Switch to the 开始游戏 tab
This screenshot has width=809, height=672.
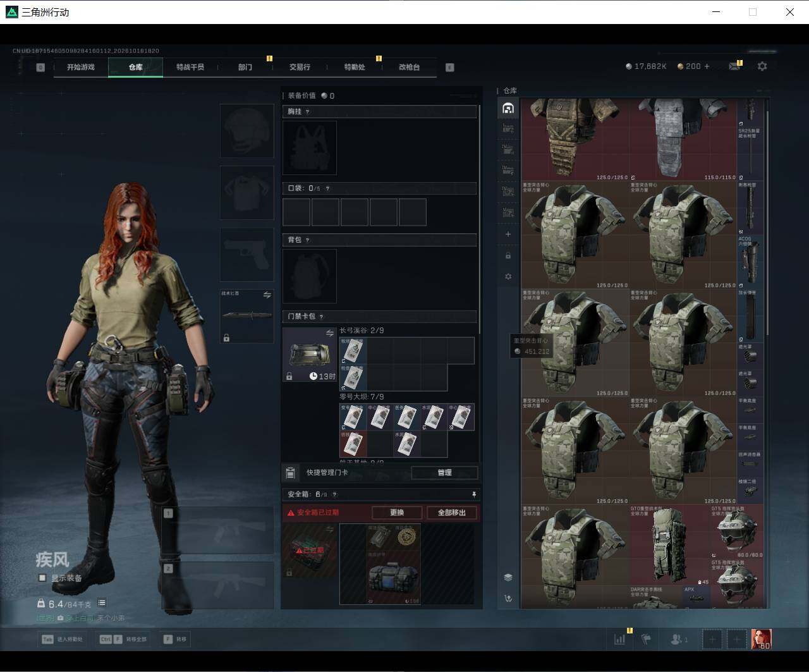81,67
